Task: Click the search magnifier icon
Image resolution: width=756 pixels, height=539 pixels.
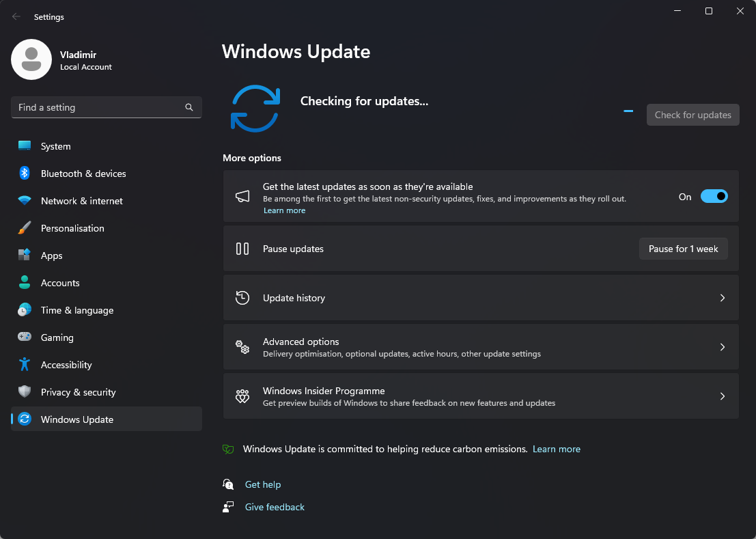Action: pos(189,107)
